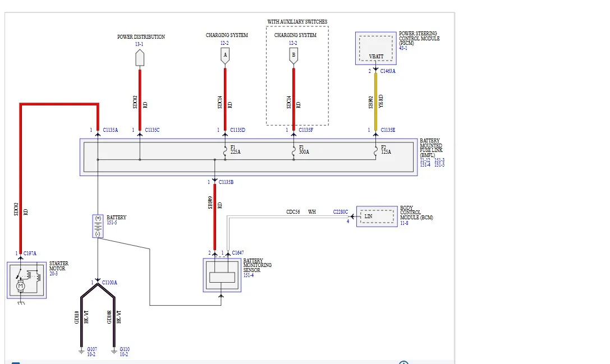This screenshot has height=364, width=610.
Task: Open connector C1135F link
Action: 306,130
